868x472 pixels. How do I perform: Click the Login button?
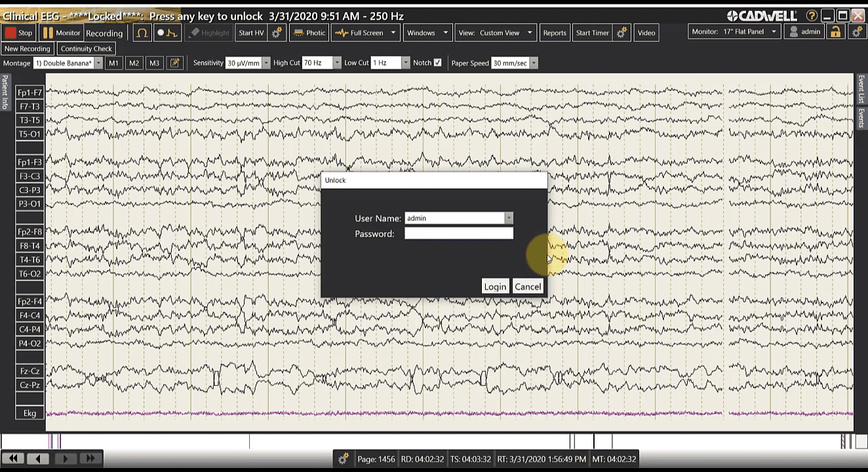(495, 286)
